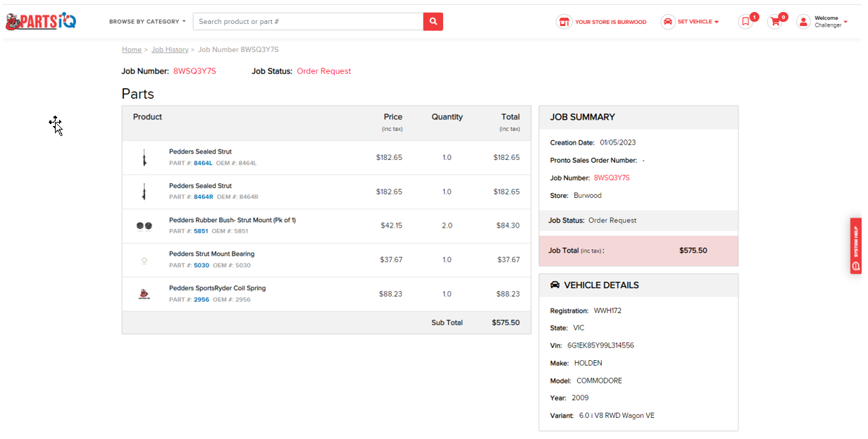Open part number 5851 link
Viewport: 868px width, 439px height.
(x=201, y=231)
